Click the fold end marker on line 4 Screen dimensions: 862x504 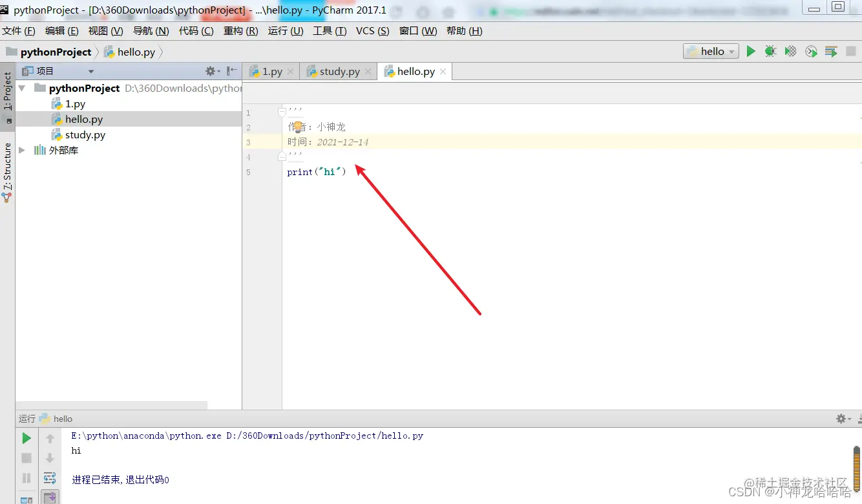point(282,156)
